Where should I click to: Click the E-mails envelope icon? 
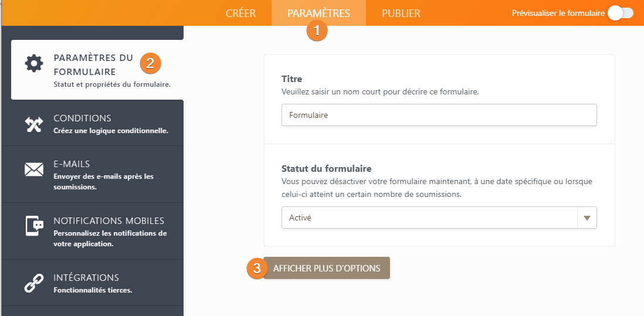(34, 169)
